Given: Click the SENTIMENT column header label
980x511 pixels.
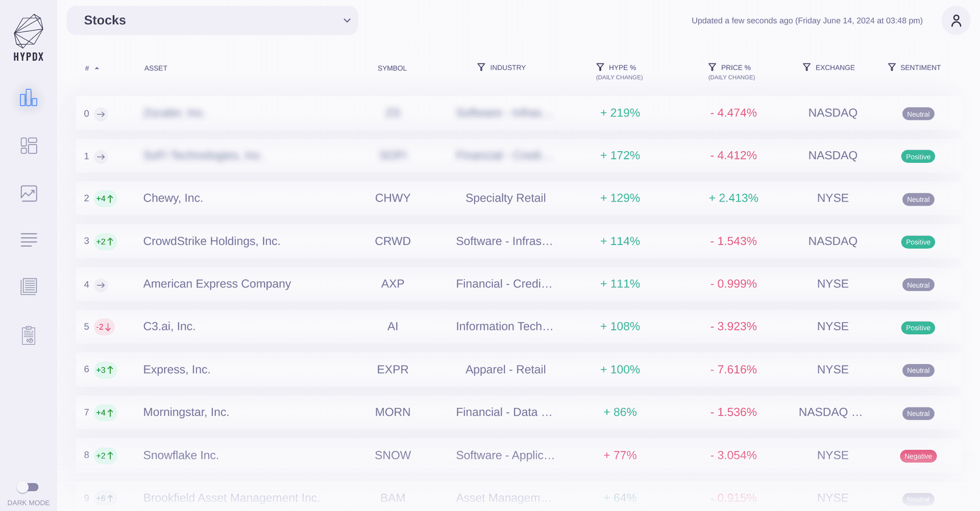Looking at the screenshot, I should [920, 67].
